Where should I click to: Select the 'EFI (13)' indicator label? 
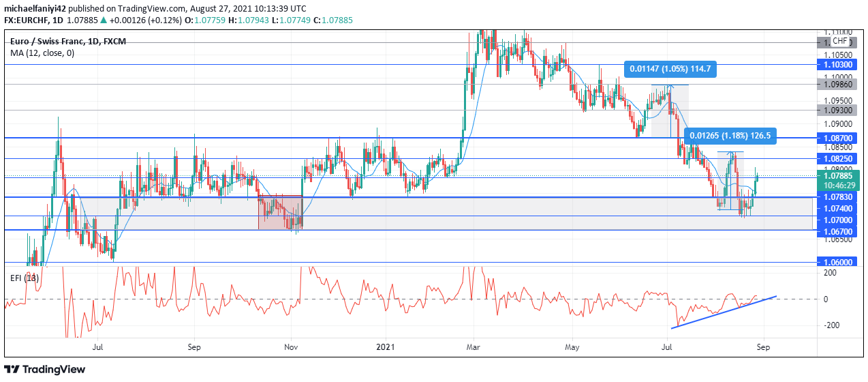(24, 278)
